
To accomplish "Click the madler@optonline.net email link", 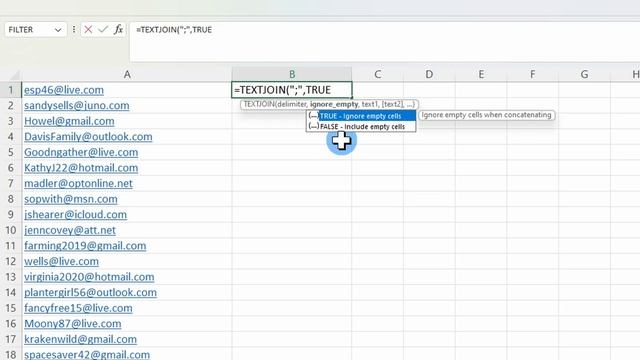I will (x=78, y=183).
